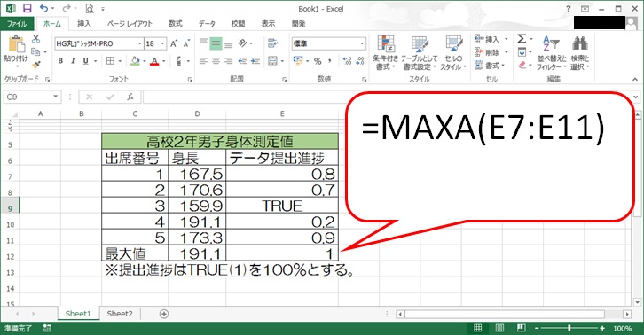644x335 pixels.
Task: Click the insert function fx icon
Action: pyautogui.click(x=130, y=97)
